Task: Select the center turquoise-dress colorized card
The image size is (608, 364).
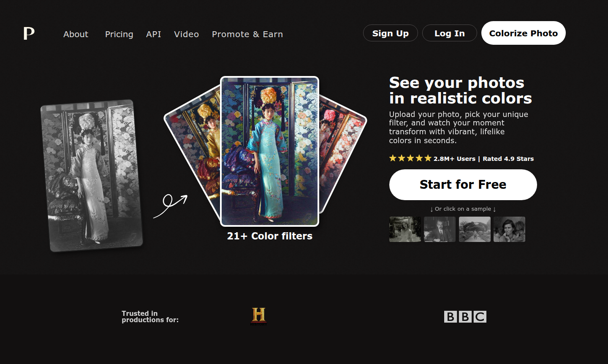Action: [269, 152]
